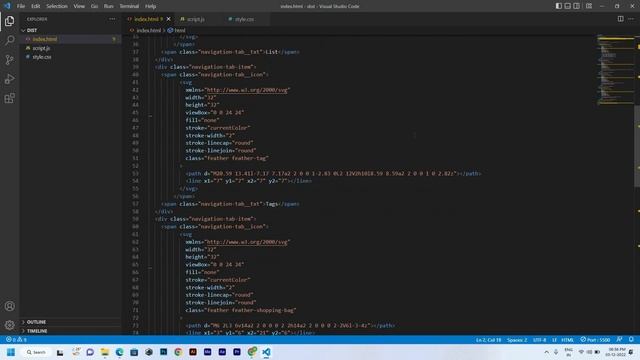Click the VS Code logo in title bar
The height and width of the screenshot is (360, 640).
pos(7,6)
